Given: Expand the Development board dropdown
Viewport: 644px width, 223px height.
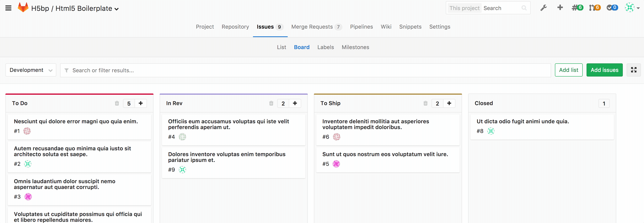Looking at the screenshot, I should coord(31,70).
